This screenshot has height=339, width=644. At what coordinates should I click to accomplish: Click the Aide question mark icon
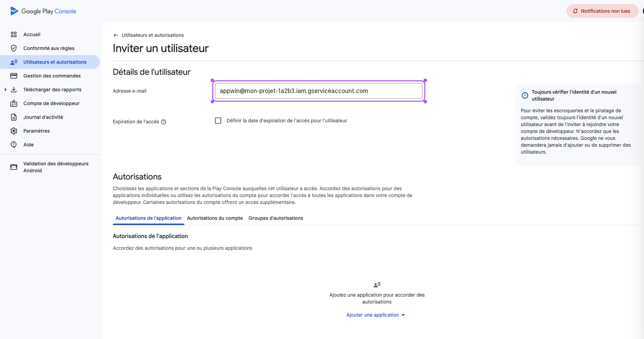pos(14,145)
